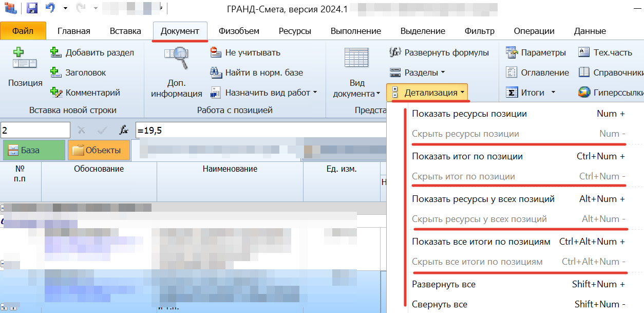Click the Добавить раздел icon
The height and width of the screenshot is (313, 644).
[x=56, y=52]
